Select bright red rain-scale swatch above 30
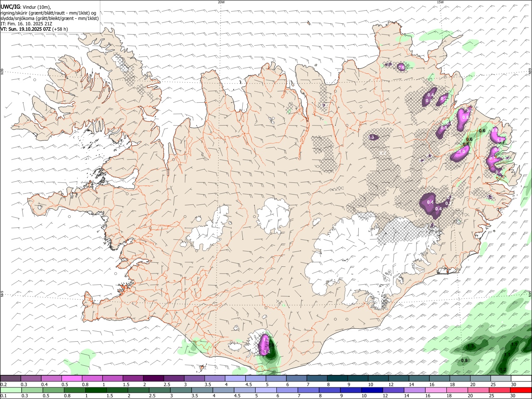 tap(521, 390)
